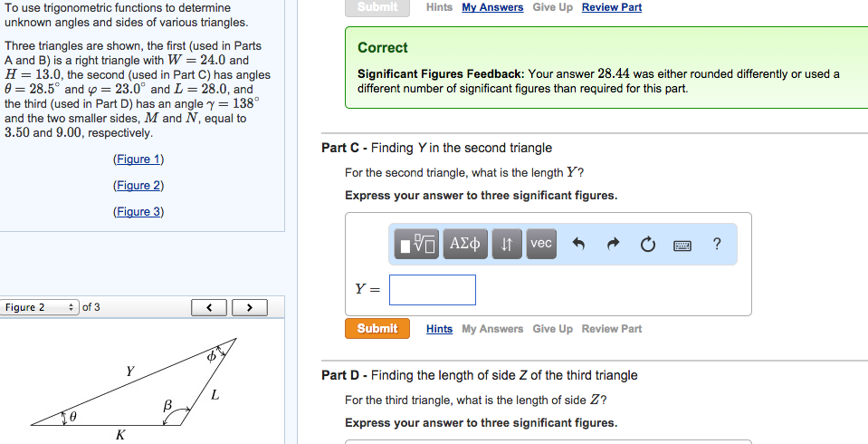Click the greyed Submit button at top
Screen dimensions: 868x444
(377, 8)
